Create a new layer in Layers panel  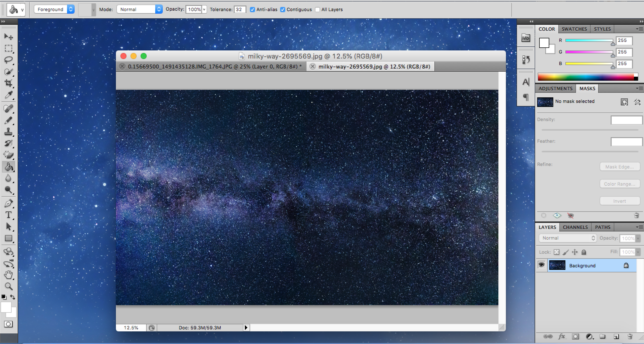[x=616, y=336]
